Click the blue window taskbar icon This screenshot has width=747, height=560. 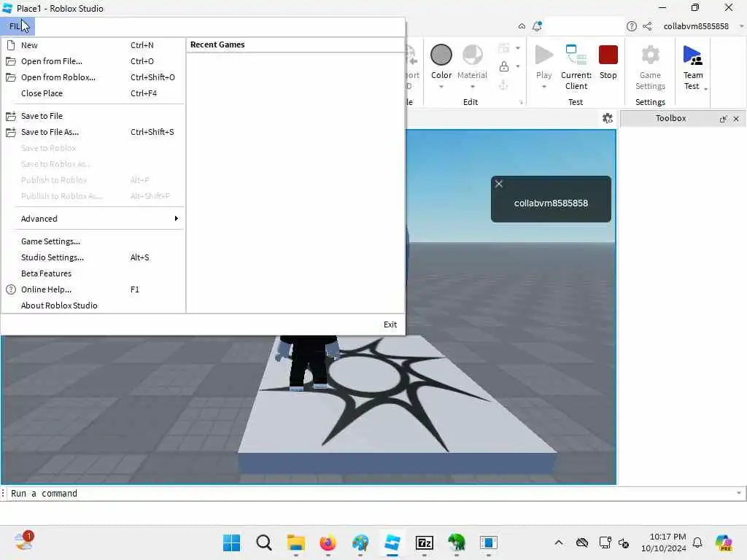(488, 542)
